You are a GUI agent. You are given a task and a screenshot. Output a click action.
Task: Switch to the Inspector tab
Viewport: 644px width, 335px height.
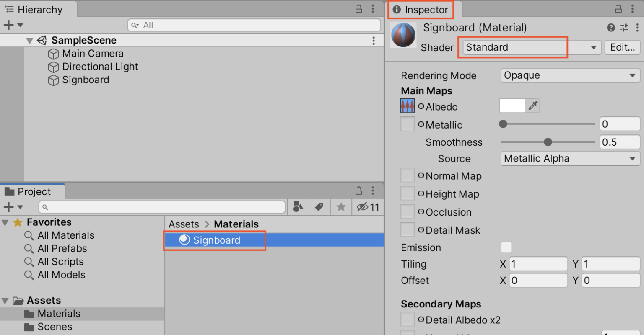pos(421,9)
